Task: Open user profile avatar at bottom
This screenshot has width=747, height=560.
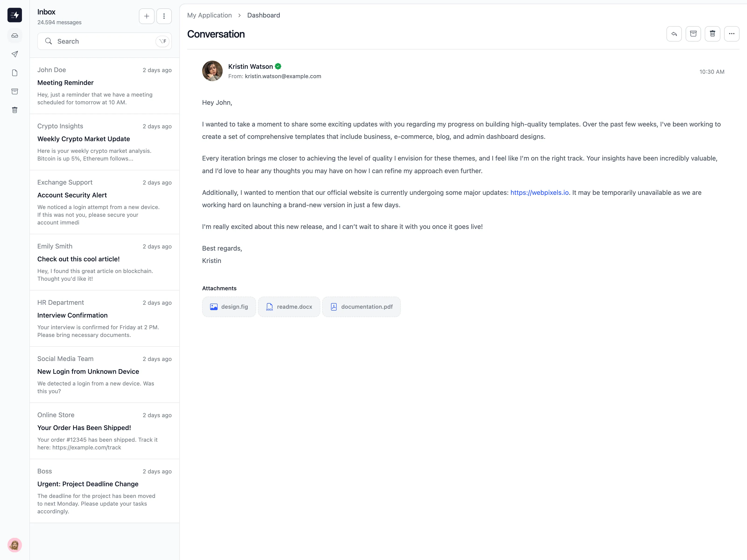Action: pyautogui.click(x=14, y=545)
